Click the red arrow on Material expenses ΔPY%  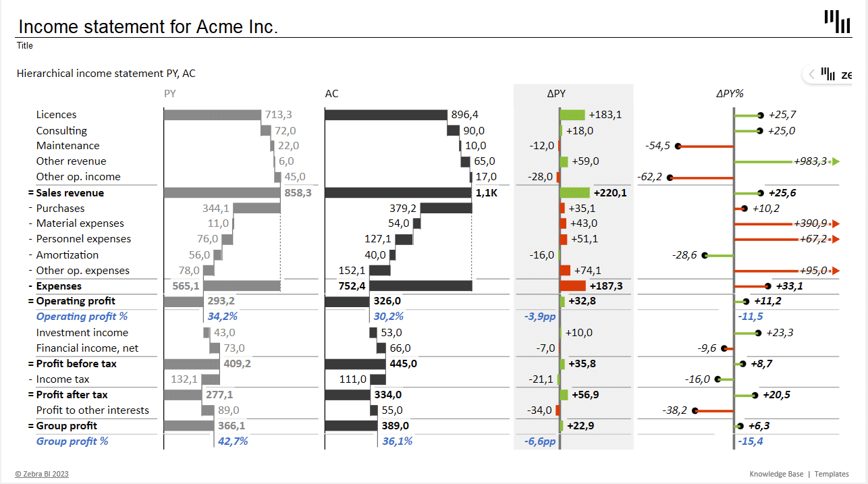click(x=836, y=223)
